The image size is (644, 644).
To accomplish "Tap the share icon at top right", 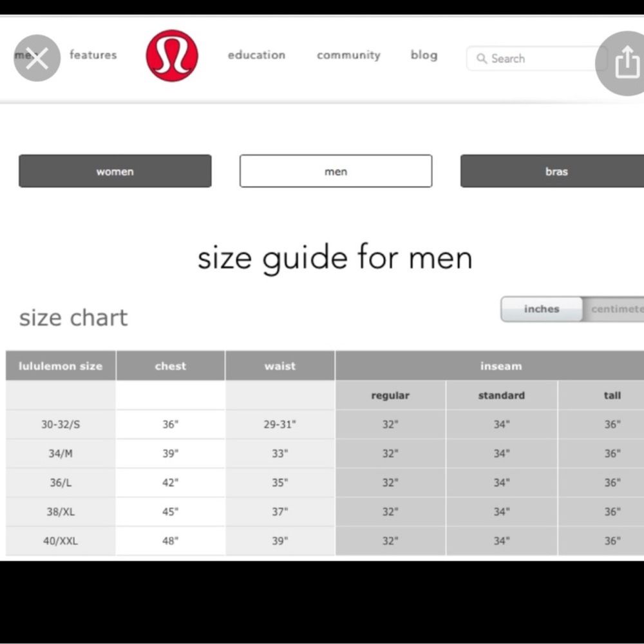I will pyautogui.click(x=626, y=63).
